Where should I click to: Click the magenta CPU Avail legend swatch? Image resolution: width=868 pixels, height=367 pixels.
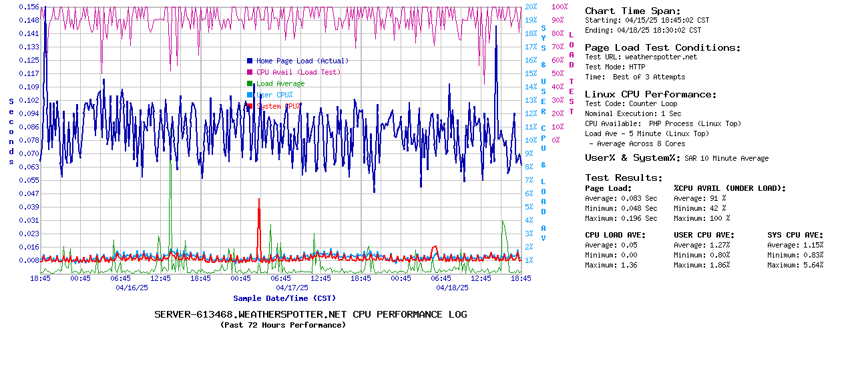point(250,72)
